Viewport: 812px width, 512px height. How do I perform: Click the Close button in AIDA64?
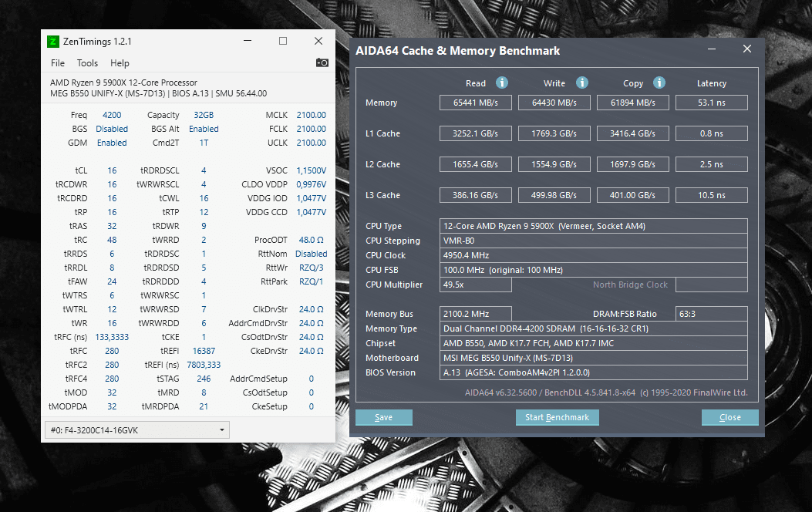point(730,417)
